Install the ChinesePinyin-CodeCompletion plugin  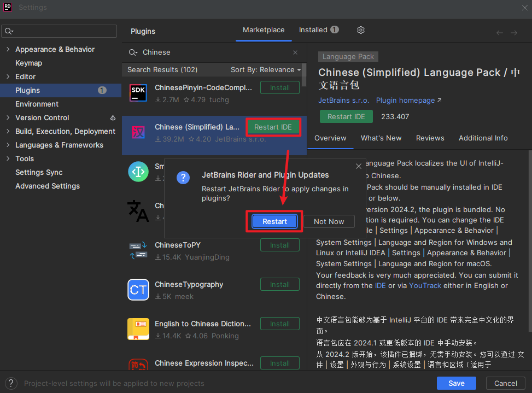(280, 88)
